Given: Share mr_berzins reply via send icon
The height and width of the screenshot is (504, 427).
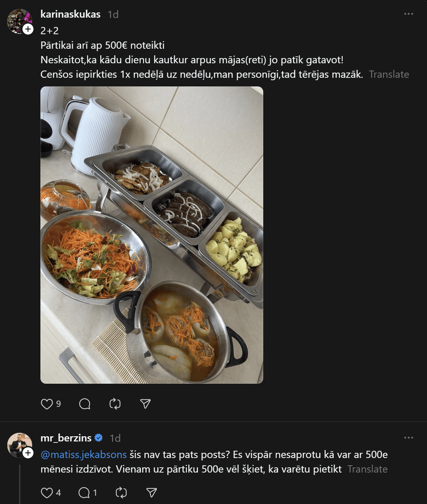Looking at the screenshot, I should (152, 493).
